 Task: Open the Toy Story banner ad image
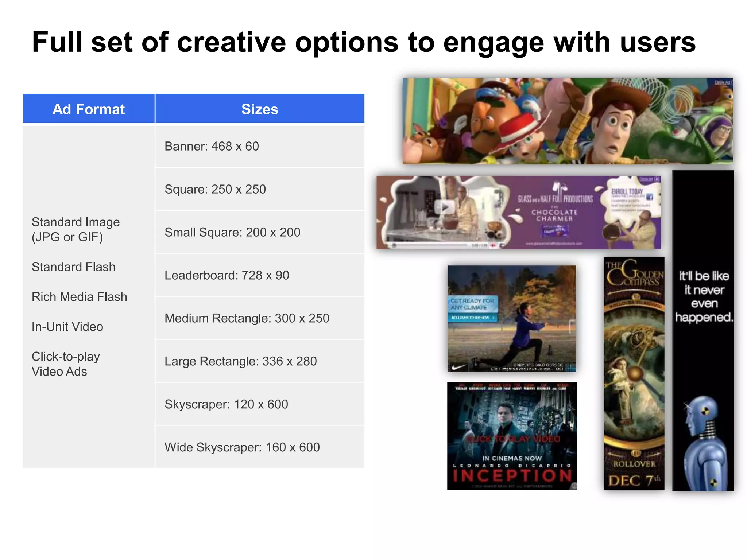point(568,121)
